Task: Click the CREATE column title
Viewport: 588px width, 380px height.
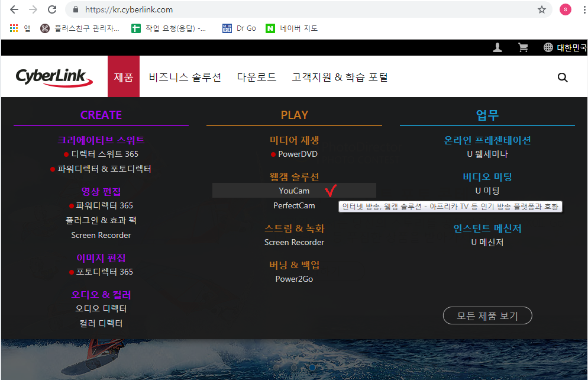Action: pos(101,115)
